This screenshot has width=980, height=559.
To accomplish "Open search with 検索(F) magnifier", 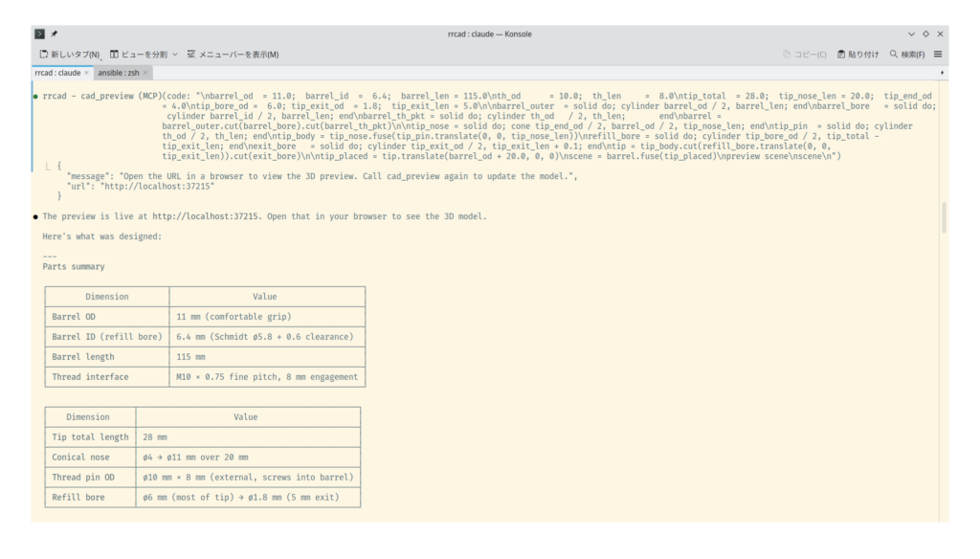I will (x=906, y=55).
